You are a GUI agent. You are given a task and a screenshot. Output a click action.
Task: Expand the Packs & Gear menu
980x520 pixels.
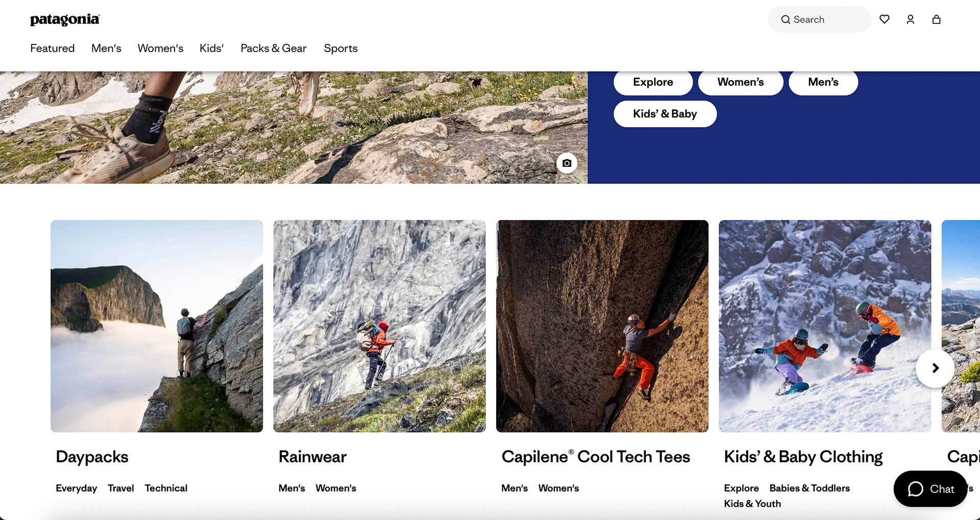click(274, 48)
